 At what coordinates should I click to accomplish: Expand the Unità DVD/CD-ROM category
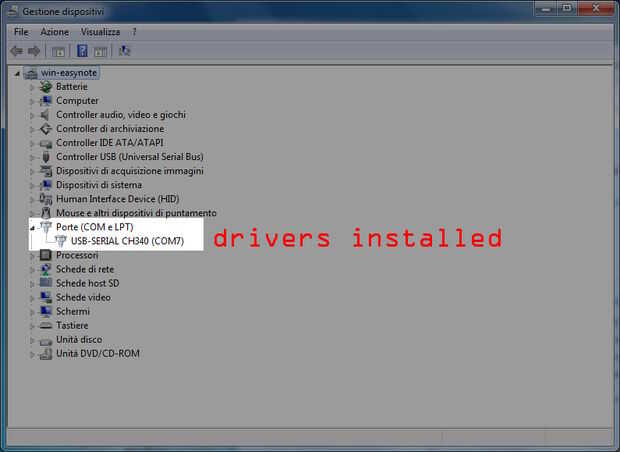click(32, 354)
